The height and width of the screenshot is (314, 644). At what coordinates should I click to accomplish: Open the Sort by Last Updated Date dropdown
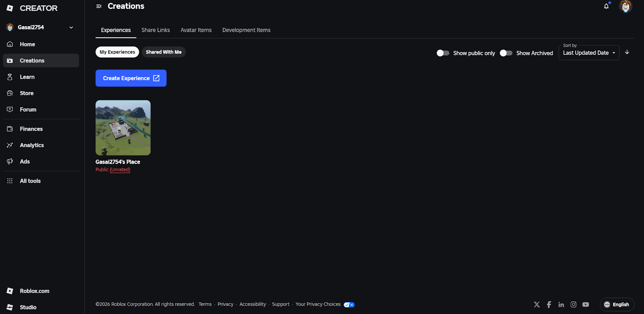click(588, 53)
